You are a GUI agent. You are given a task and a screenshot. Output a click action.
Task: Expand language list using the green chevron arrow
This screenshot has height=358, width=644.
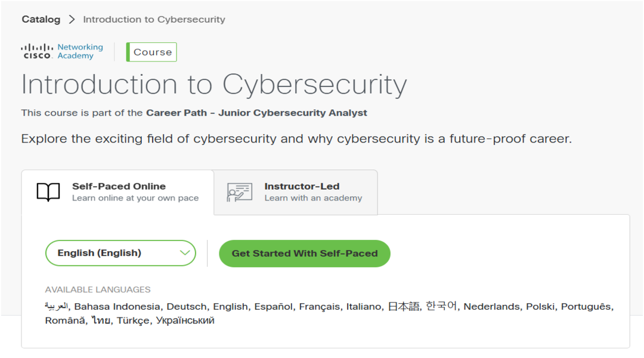(x=185, y=253)
